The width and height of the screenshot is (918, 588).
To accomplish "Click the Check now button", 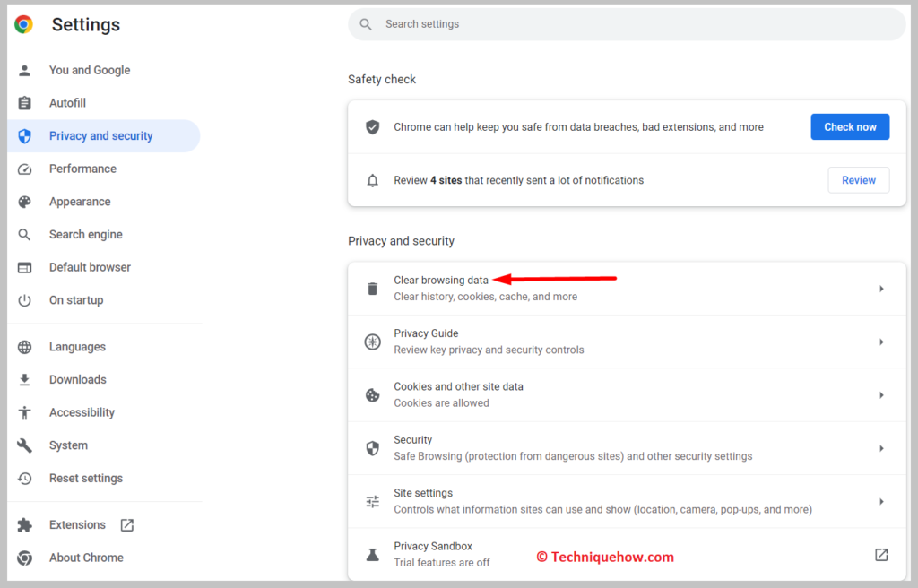I will pyautogui.click(x=850, y=127).
